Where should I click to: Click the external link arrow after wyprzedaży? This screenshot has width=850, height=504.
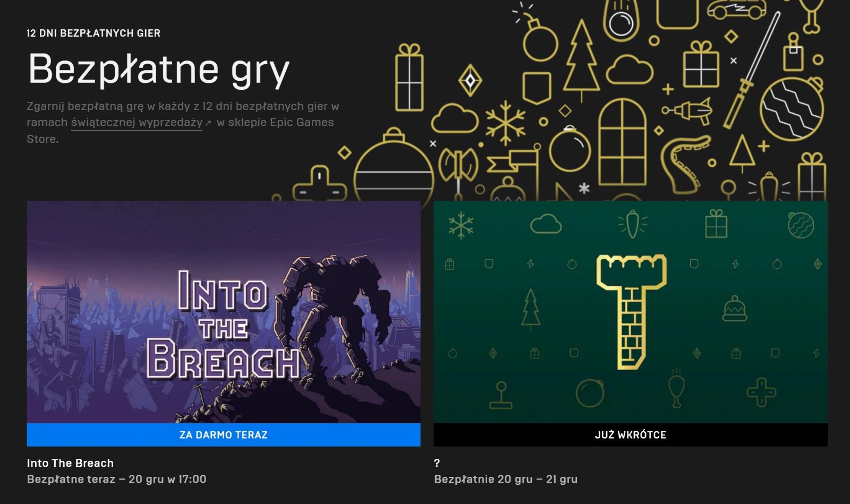pos(208,123)
